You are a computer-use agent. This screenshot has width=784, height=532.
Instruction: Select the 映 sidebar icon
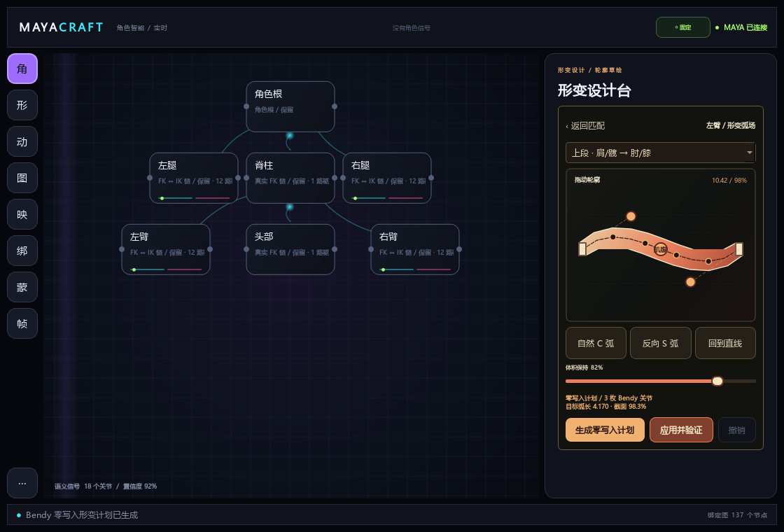tap(22, 214)
